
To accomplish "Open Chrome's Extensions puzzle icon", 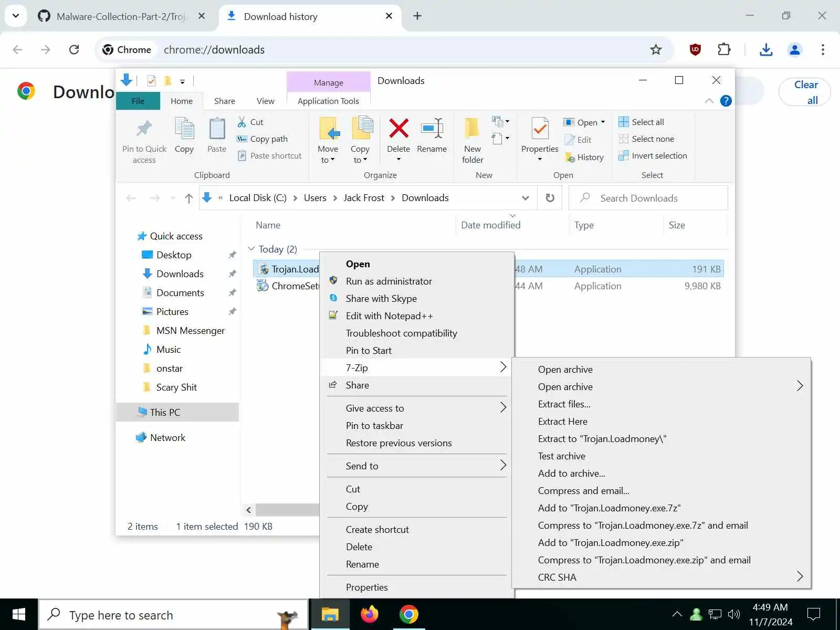I will point(724,50).
